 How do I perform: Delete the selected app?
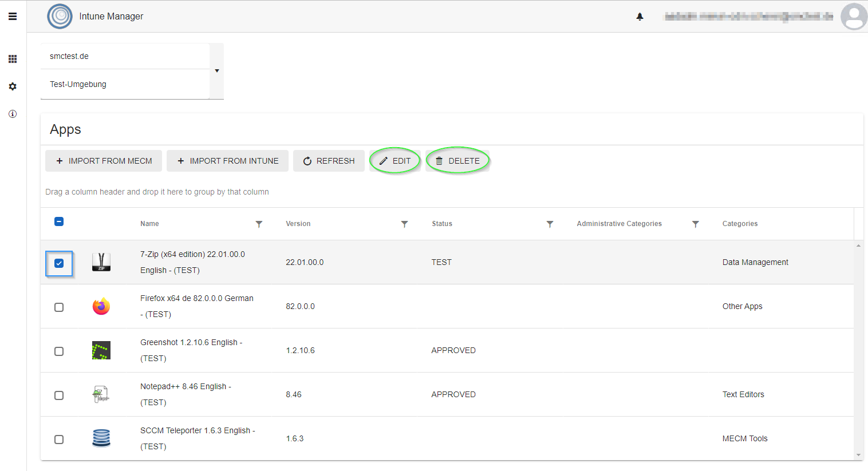[457, 161]
